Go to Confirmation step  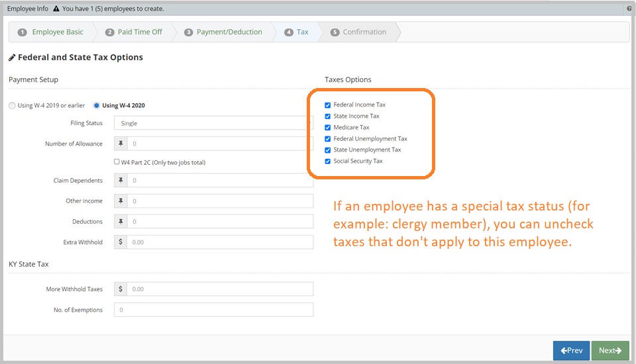(358, 32)
